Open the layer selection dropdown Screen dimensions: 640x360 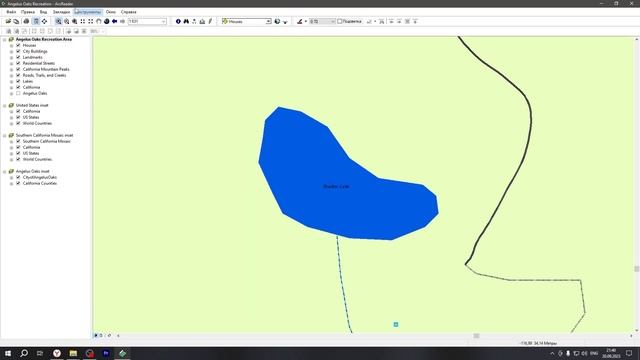coord(268,21)
